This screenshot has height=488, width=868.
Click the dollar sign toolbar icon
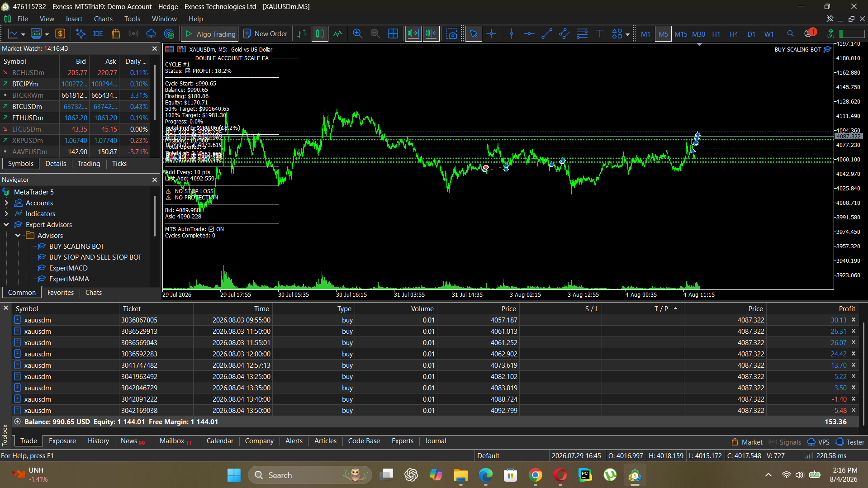point(60,33)
